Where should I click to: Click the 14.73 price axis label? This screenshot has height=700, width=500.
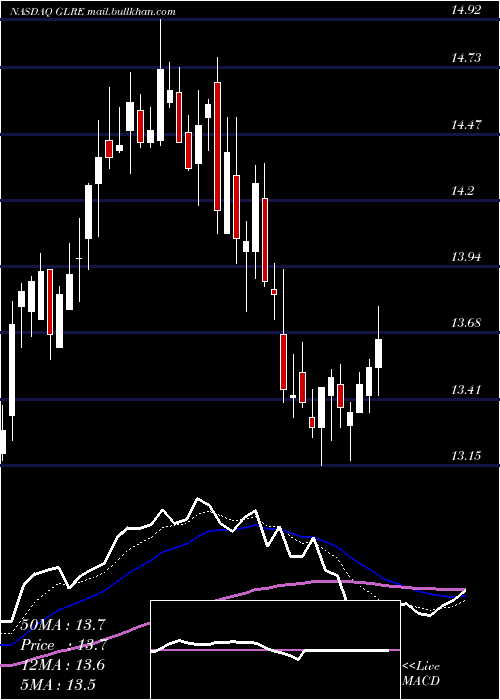point(466,58)
